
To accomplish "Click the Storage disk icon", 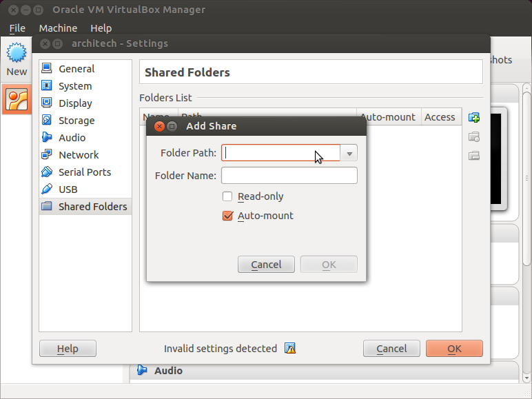I will [47, 120].
